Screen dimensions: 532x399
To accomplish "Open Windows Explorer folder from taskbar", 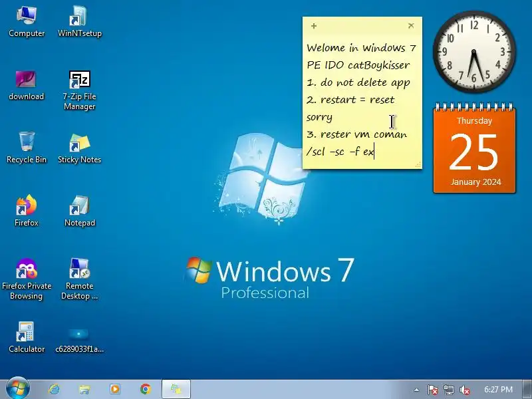I will click(84, 389).
